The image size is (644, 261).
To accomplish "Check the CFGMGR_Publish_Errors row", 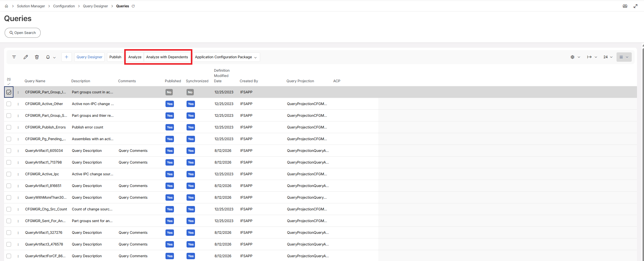I will (x=9, y=127).
